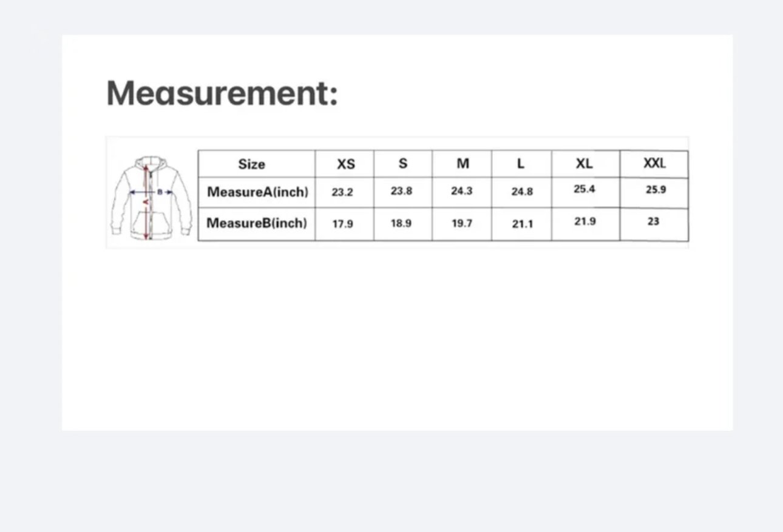
Task: Select the 23.2 value cell
Action: tap(342, 192)
